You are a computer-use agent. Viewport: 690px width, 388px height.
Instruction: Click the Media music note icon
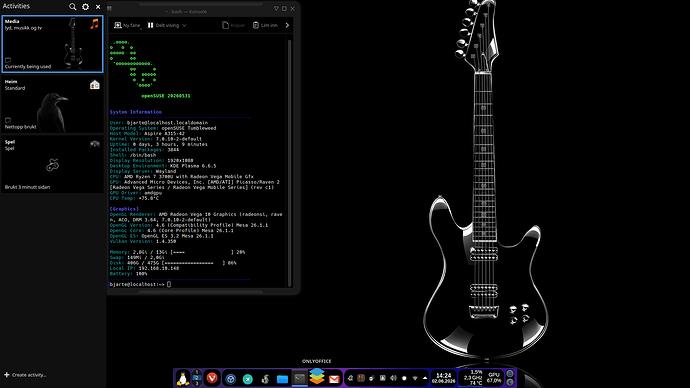[94, 24]
